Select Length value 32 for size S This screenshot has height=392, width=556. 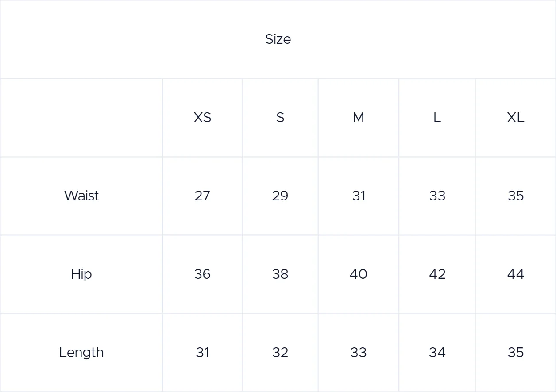coord(280,353)
